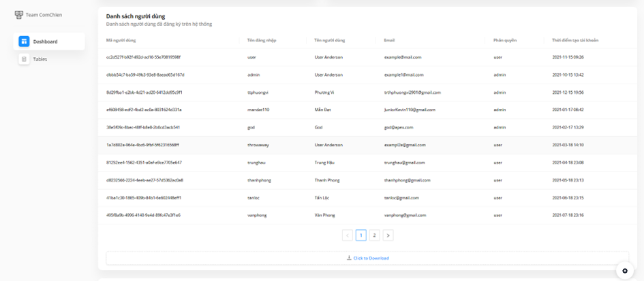Click email trthphuongvi2901@gmail.com

[412, 93]
